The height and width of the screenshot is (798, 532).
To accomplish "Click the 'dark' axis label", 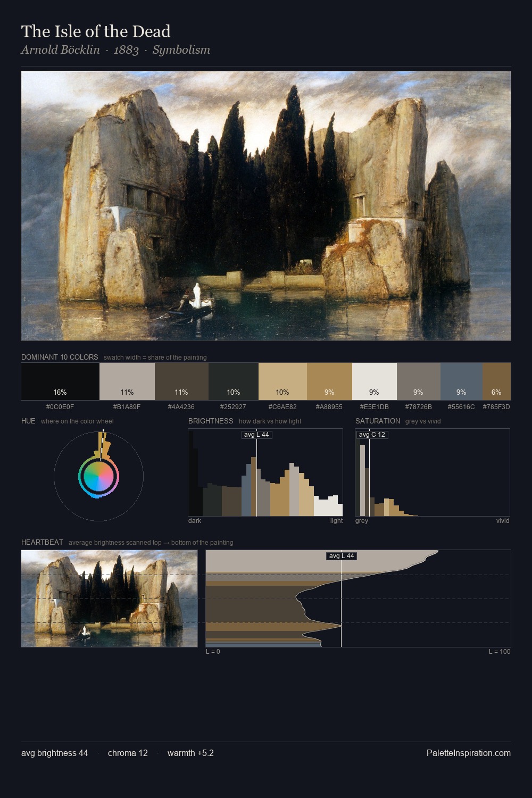I will point(195,521).
